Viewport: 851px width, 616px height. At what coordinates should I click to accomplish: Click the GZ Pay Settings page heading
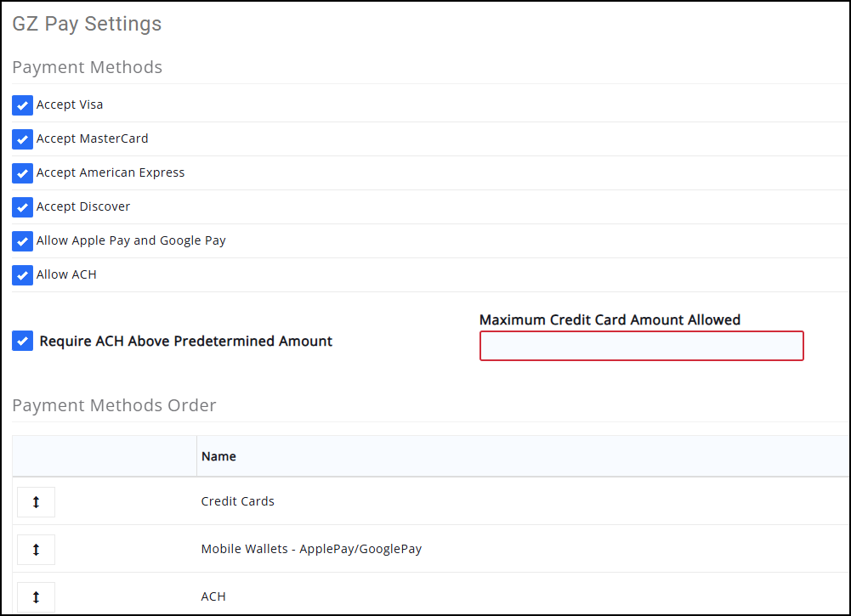pyautogui.click(x=87, y=24)
